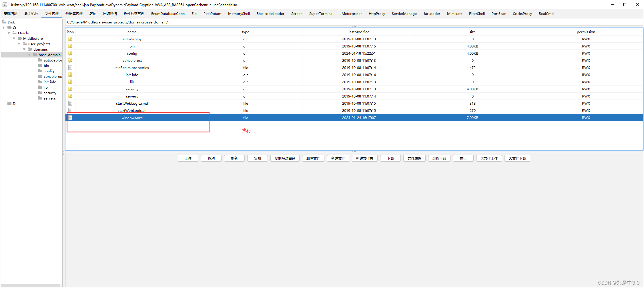This screenshot has height=288, width=644.
Task: Click the fileRealm.properties file icon
Action: pyautogui.click(x=70, y=67)
